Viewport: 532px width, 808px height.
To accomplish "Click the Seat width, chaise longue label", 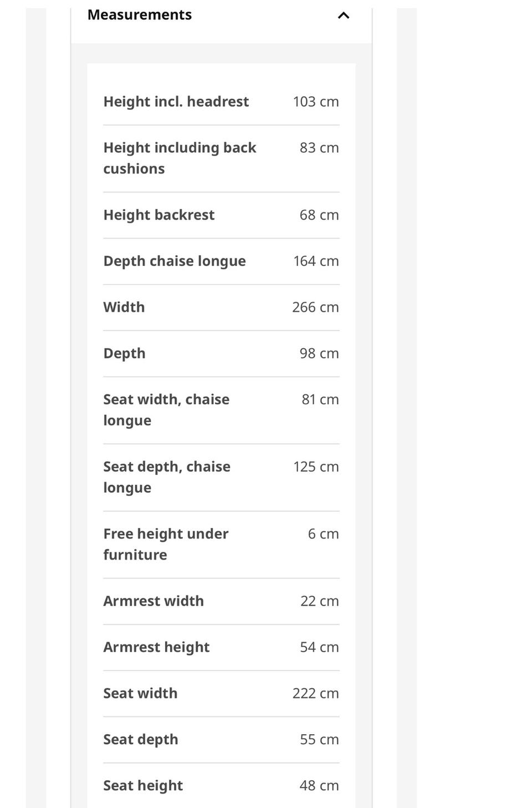I will click(x=166, y=410).
